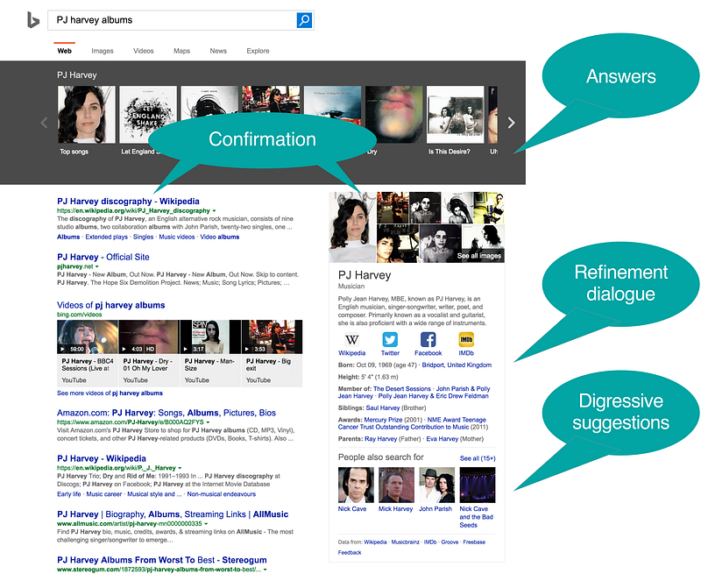Click the Non-musical endeavours sublink
Image resolution: width=701 pixels, height=588 pixels.
(222, 494)
